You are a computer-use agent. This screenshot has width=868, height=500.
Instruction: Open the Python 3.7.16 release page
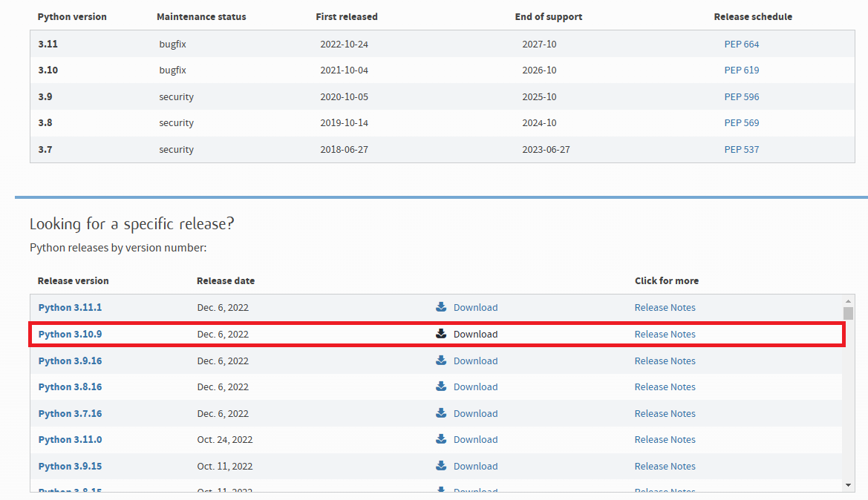click(70, 413)
